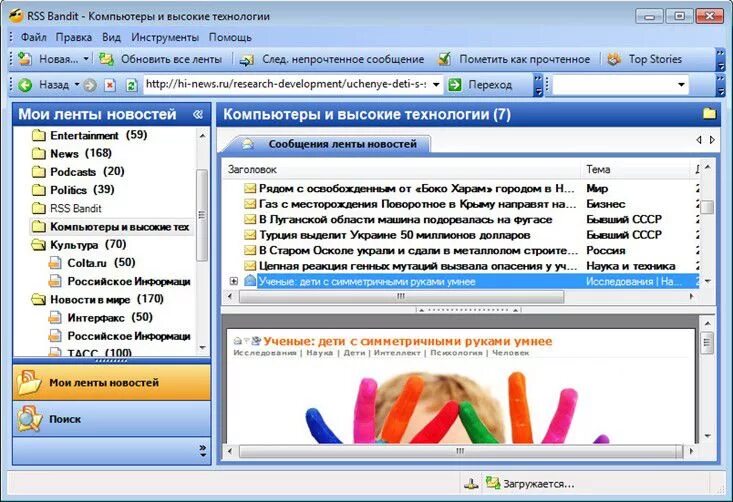733x502 pixels.
Task: Expand the Ученые: дети message thread
Action: [234, 281]
